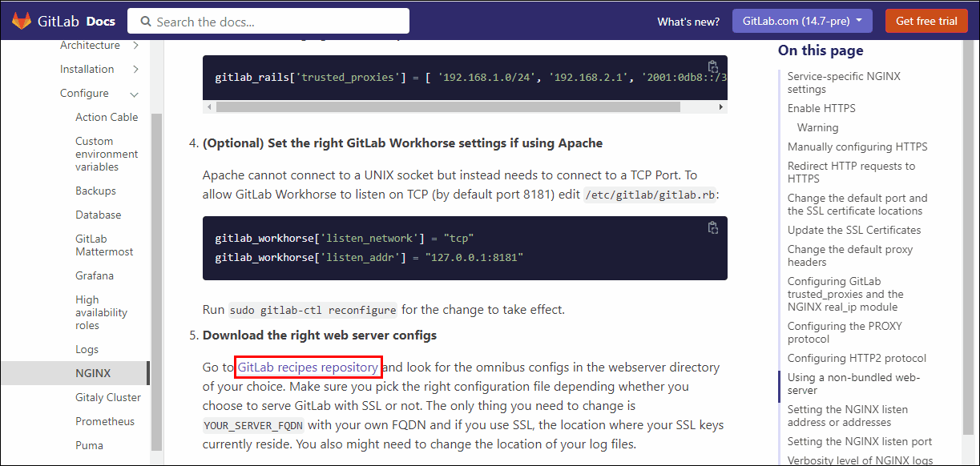Select Backups in the sidebar
This screenshot has height=466, width=980.
tap(95, 191)
